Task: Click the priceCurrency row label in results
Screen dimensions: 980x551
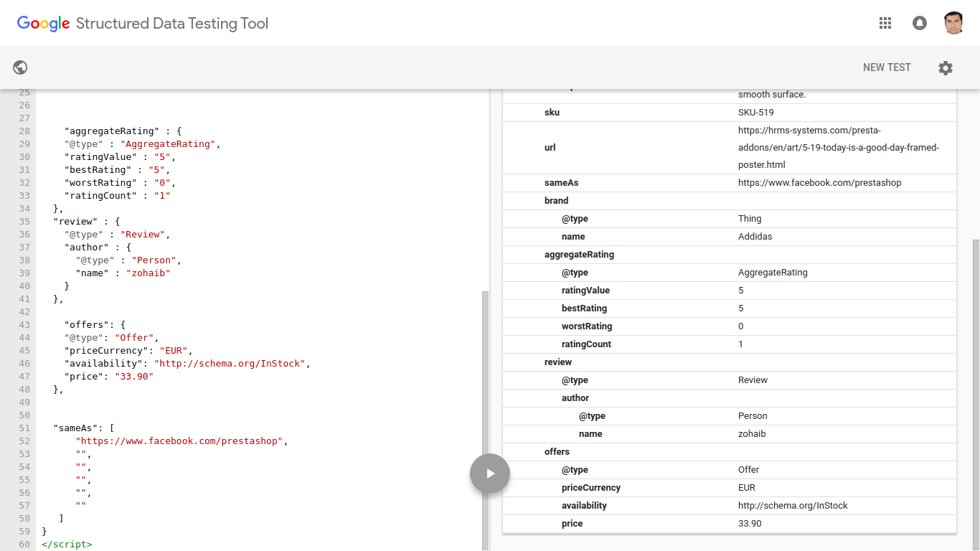Action: (591, 488)
